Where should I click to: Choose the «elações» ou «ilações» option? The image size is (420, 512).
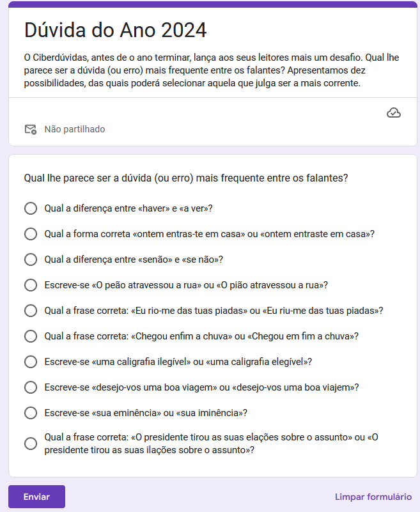point(30,444)
